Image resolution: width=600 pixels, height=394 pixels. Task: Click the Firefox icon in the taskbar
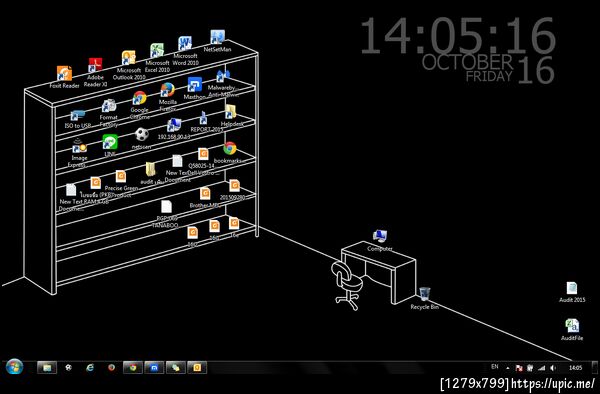[111, 368]
